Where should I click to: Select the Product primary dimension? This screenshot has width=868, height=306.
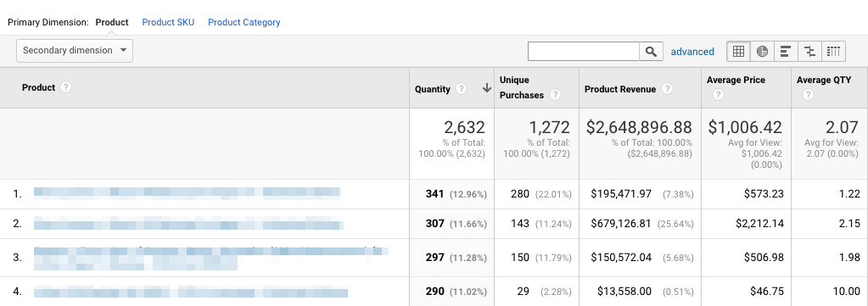coord(112,23)
